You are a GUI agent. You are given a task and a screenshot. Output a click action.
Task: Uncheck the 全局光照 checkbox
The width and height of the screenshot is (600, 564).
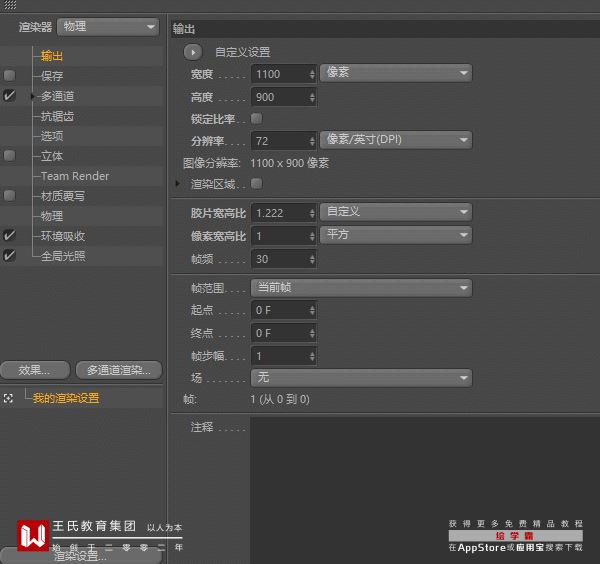tap(9, 255)
